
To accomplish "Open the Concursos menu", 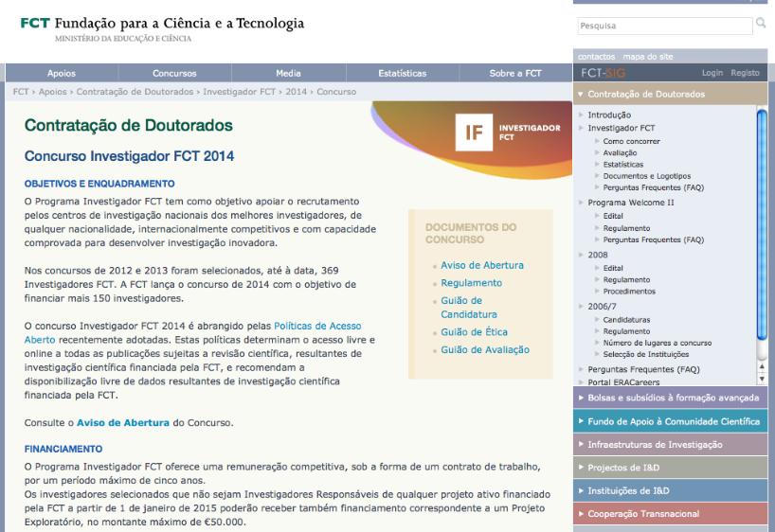I will [174, 73].
